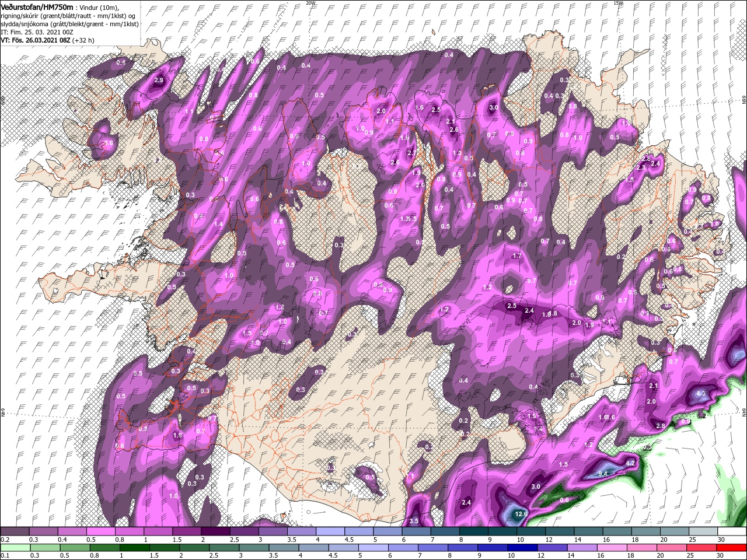Click the 9.4 precipitation value on the map
Viewport: 747px width, 560px height.
tap(603, 473)
